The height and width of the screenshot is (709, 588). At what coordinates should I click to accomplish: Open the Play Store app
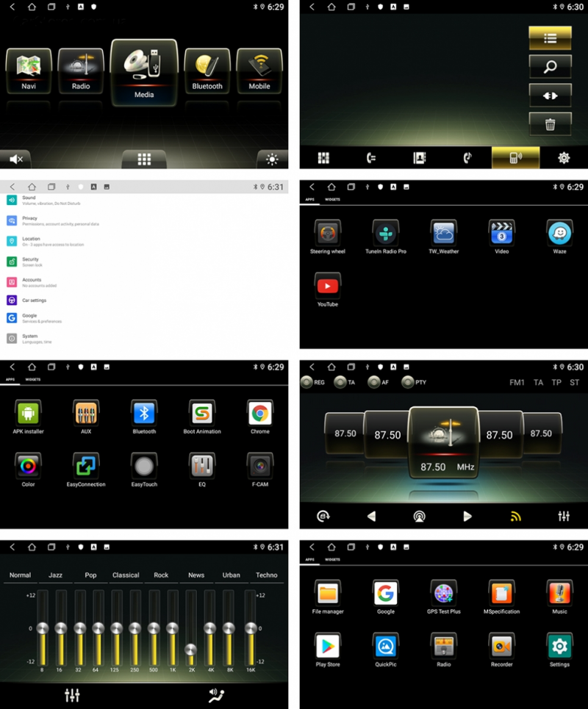click(x=327, y=647)
